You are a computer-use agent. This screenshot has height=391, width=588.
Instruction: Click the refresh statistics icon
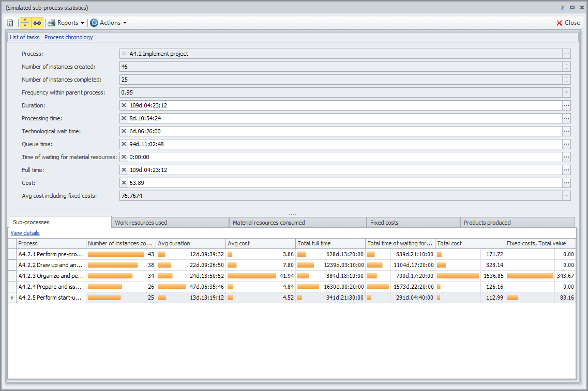(x=10, y=23)
